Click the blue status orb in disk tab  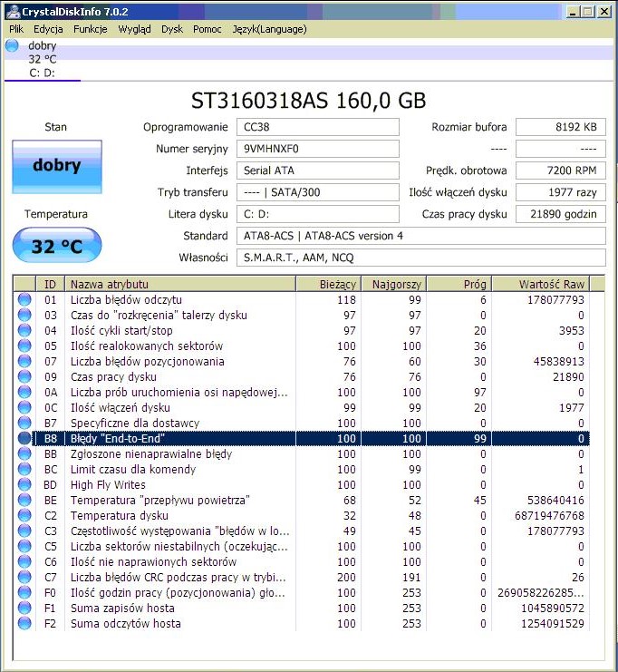coord(12,45)
